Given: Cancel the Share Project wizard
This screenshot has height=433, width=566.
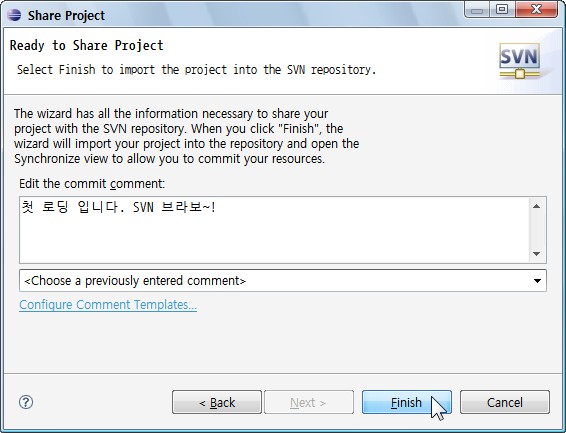Looking at the screenshot, I should click(x=505, y=402).
